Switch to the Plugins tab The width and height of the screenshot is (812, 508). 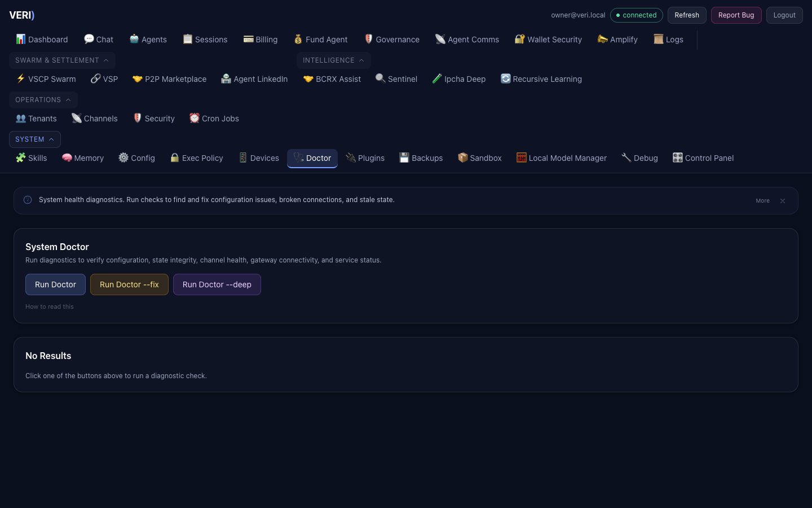click(365, 158)
